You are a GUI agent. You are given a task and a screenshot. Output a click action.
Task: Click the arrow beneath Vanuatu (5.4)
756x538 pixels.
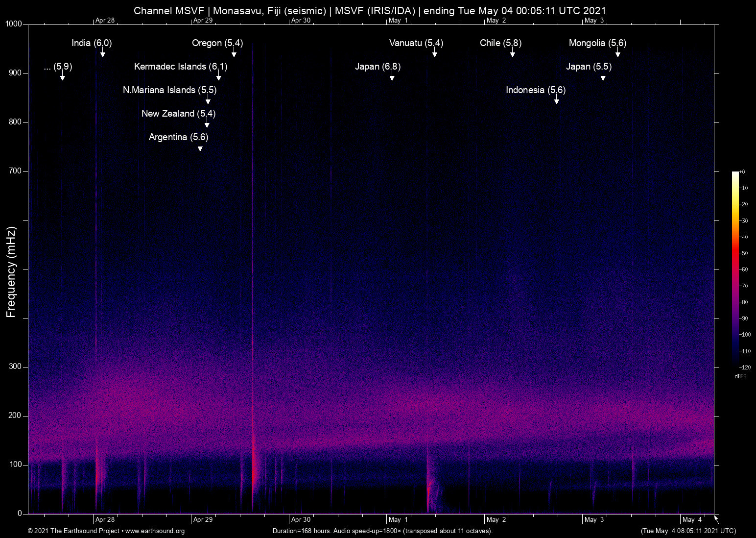click(434, 53)
